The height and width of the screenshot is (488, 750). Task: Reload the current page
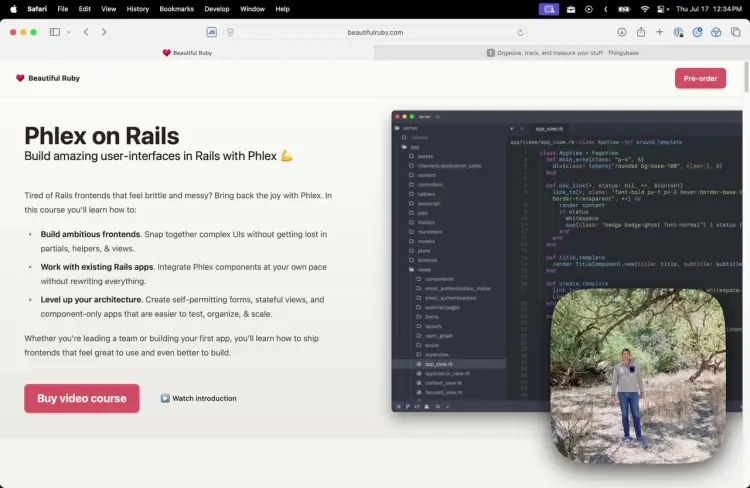pyautogui.click(x=520, y=32)
